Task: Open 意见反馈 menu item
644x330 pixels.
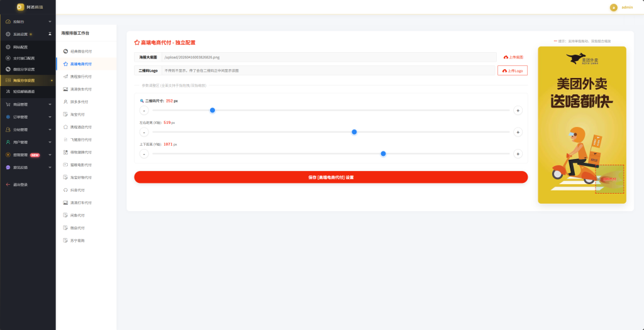Action: 28,167
